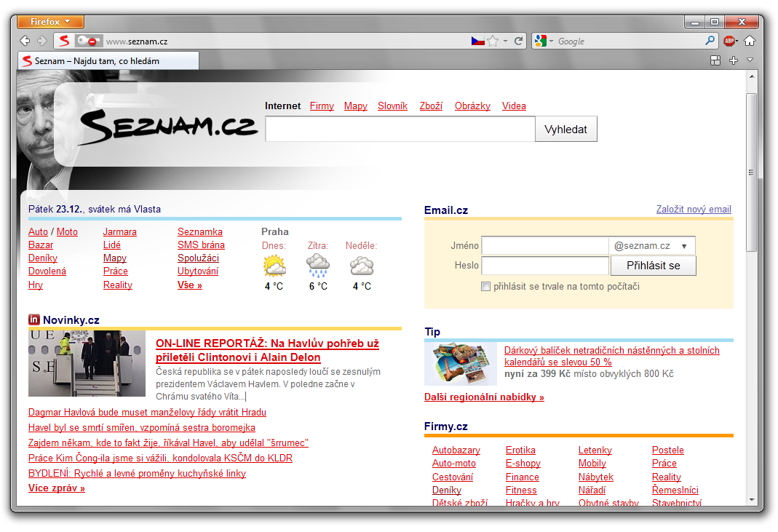This screenshot has height=532, width=778.
Task: Open the Adblock Plus ABP icon
Action: 729,41
